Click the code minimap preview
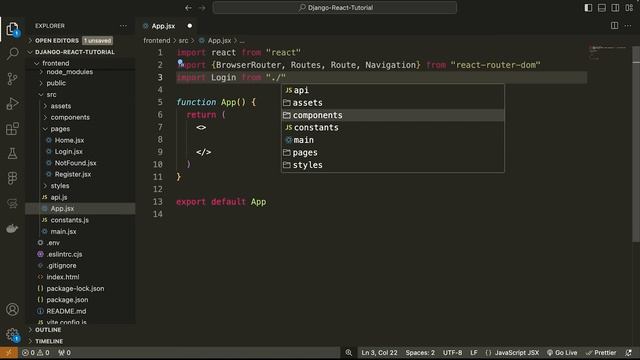The image size is (640, 360). click(608, 53)
